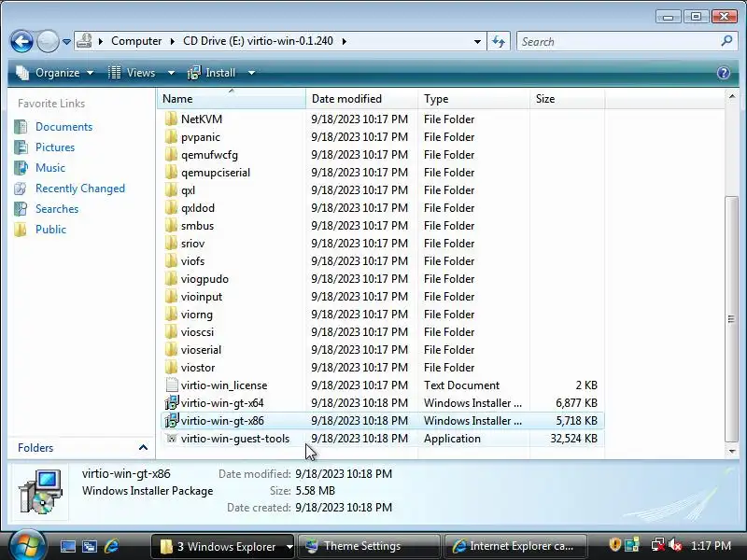Screen dimensions: 747x560
Task: Select the virtio-win-guest-tools application icon
Action: tap(172, 438)
